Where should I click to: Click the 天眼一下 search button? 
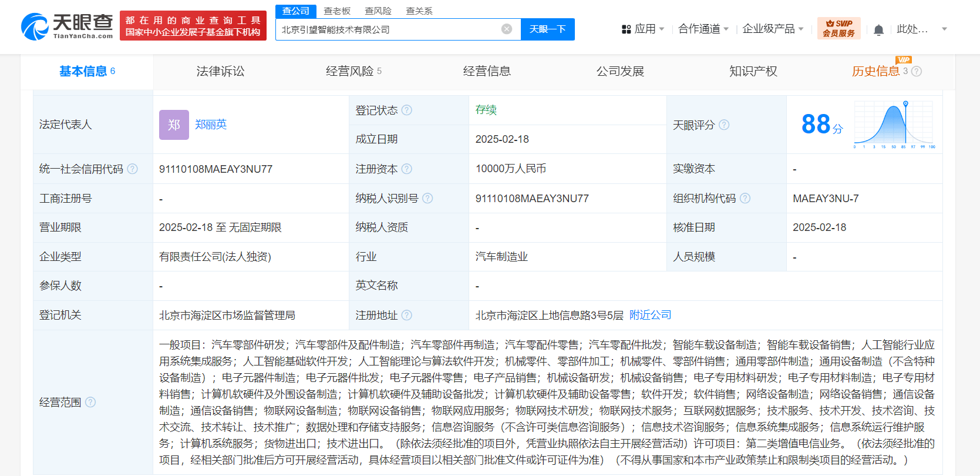pos(547,29)
